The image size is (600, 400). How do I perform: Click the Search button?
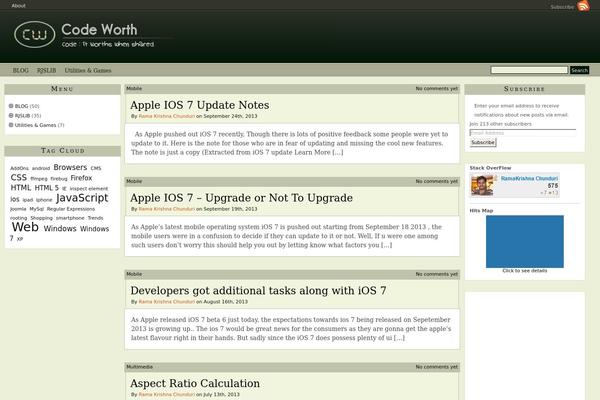[579, 70]
